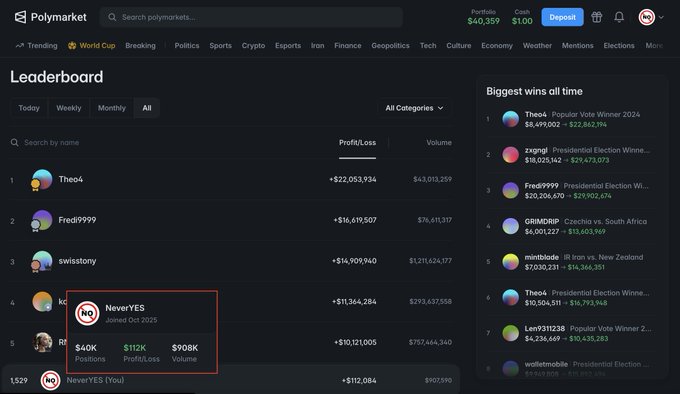Click Theo4 avatar in Biggest wins rank 6

510,297
